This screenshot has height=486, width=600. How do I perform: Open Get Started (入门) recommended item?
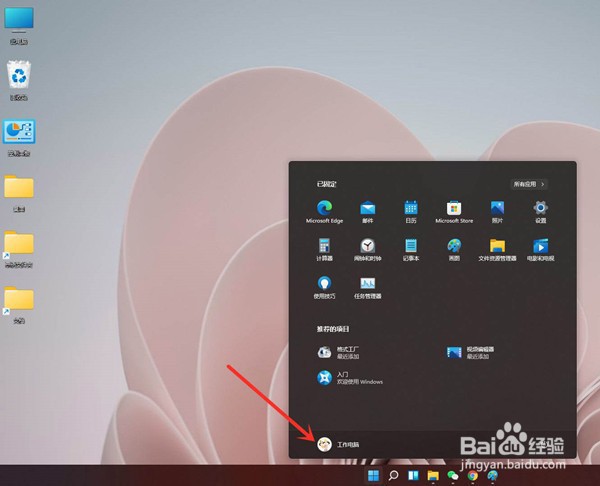pyautogui.click(x=350, y=378)
